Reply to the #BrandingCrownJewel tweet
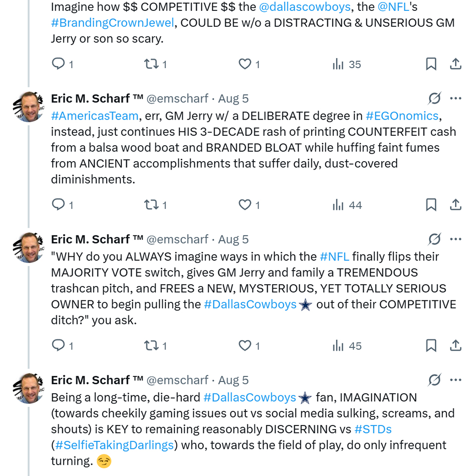 point(59,64)
